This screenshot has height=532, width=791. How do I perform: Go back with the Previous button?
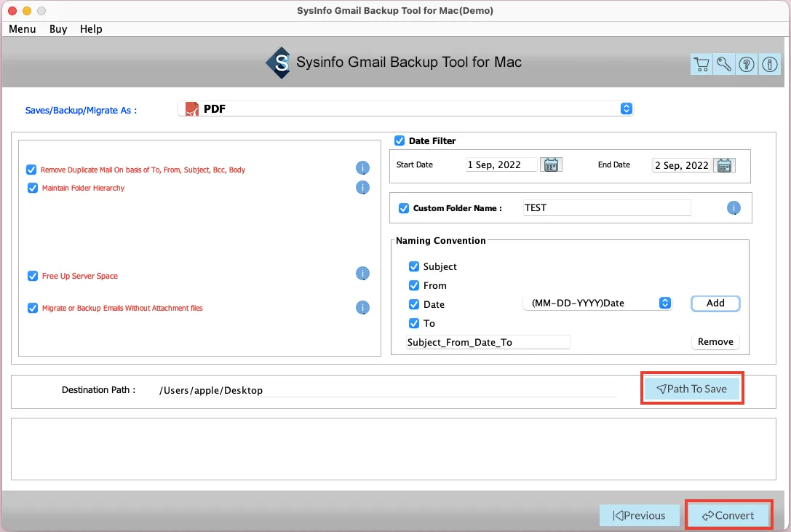(x=639, y=515)
